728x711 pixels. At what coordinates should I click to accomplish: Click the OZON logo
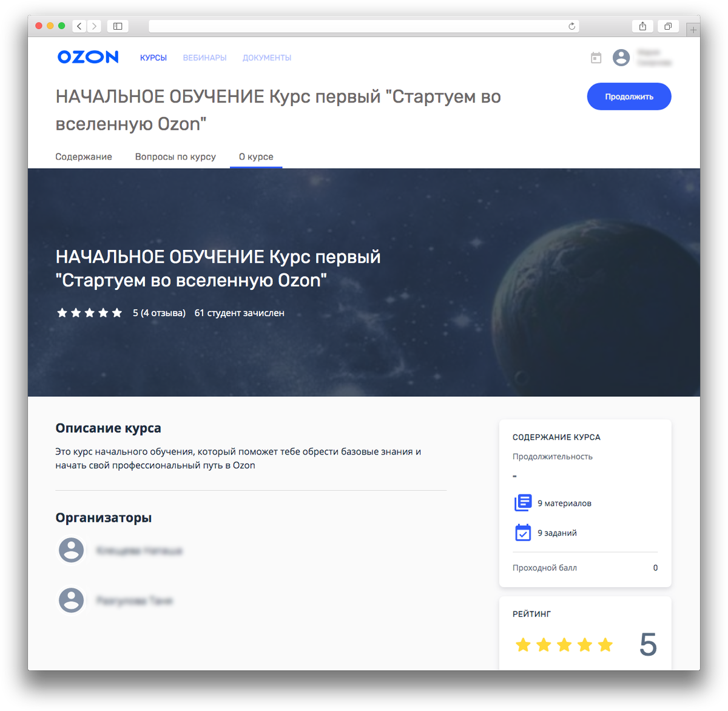[x=88, y=57]
